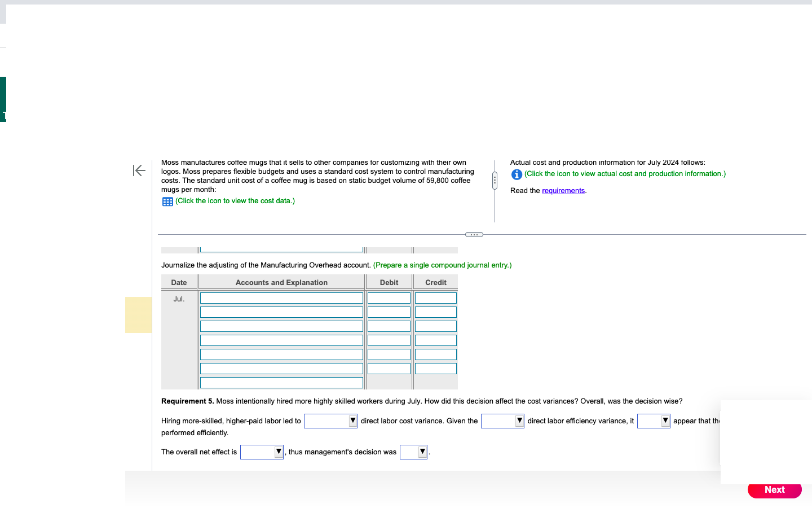812x508 pixels.
Task: Click view actual cost and production information link
Action: click(x=625, y=174)
